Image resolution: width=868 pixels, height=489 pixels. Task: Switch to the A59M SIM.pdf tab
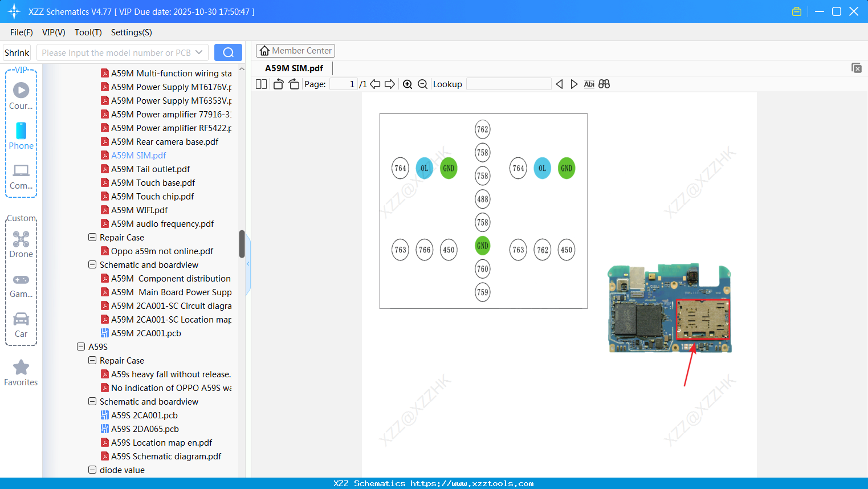click(294, 68)
